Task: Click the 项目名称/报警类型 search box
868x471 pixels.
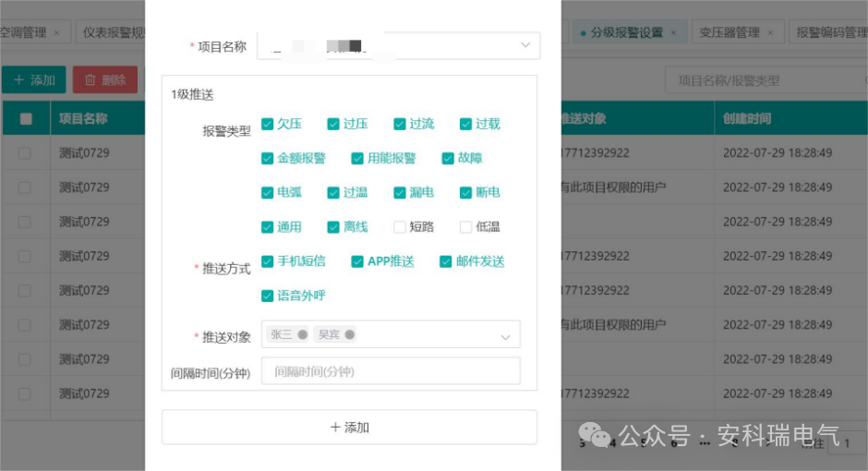Action: click(766, 80)
